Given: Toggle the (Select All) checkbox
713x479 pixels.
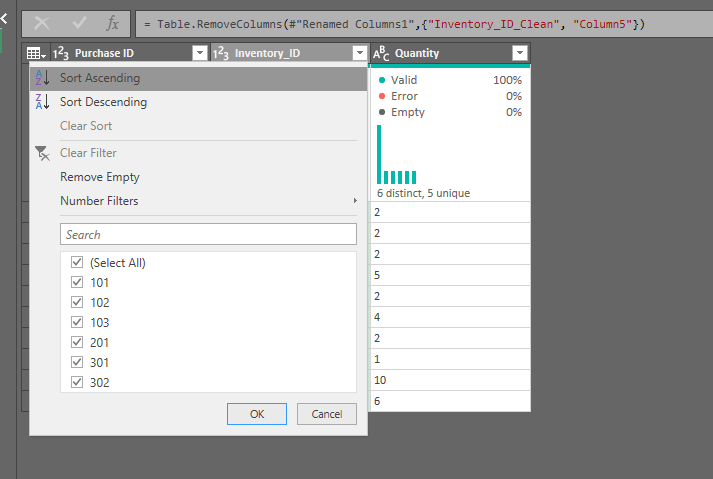Looking at the screenshot, I should point(77,262).
